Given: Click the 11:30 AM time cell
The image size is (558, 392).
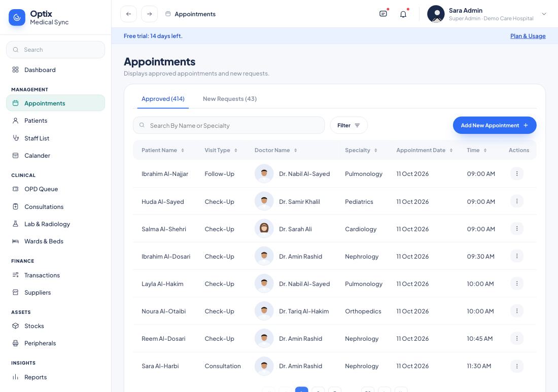Looking at the screenshot, I should (x=479, y=366).
